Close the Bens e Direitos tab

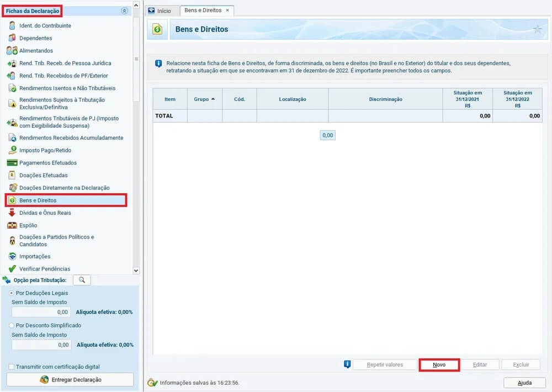(228, 10)
